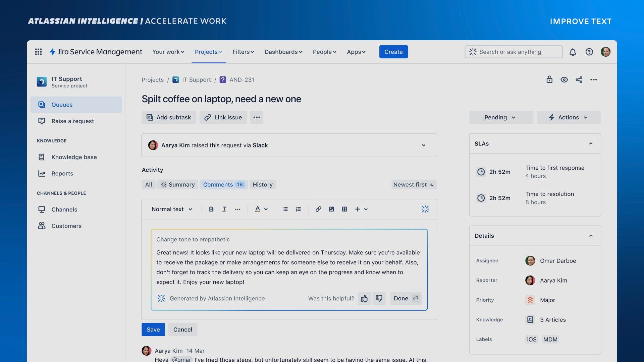Viewport: 644px width, 362px height.
Task: Click the Atlassian Intelligence sparkle in editor toolbar
Action: [x=425, y=209]
